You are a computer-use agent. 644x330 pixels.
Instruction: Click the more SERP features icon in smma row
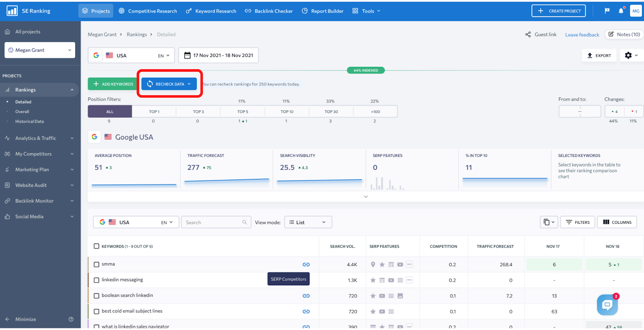tap(409, 264)
